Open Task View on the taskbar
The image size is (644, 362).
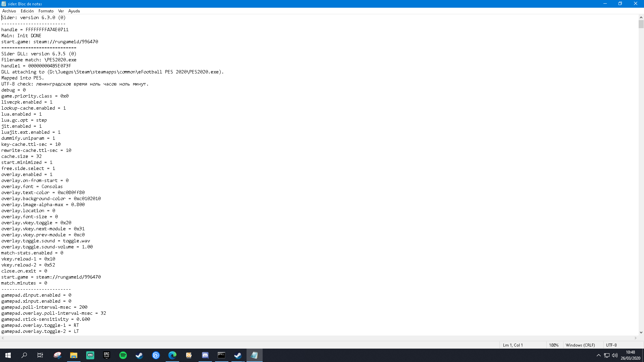[x=40, y=355]
